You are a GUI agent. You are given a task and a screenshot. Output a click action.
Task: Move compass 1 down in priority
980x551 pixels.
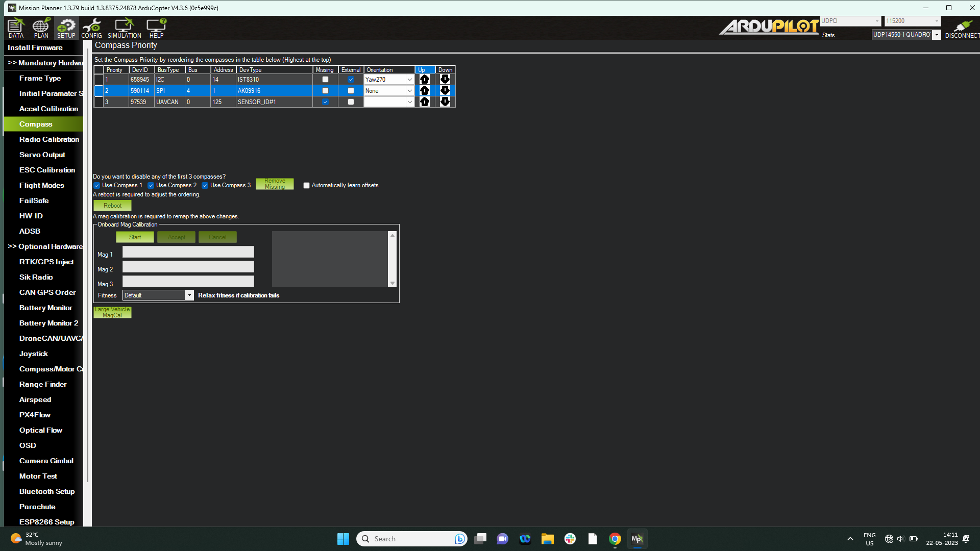pyautogui.click(x=445, y=79)
